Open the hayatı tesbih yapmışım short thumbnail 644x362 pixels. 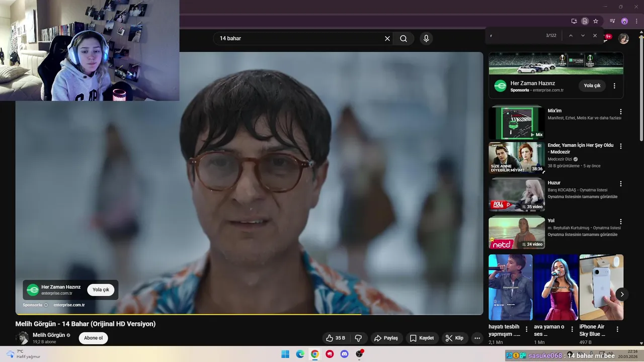click(510, 287)
